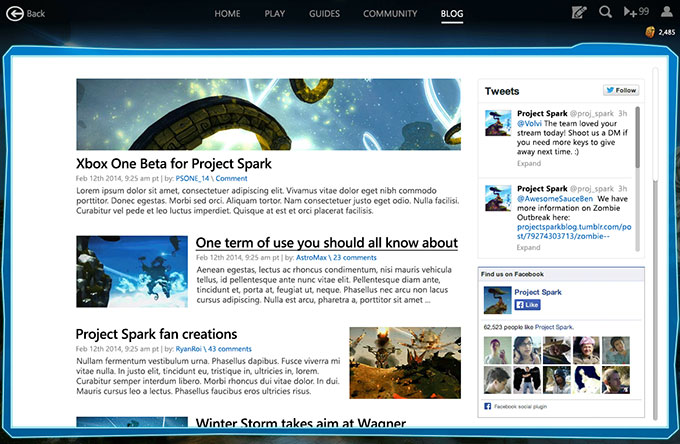Screen dimensions: 680x444
Task: Open the Project Spark Facebook page name link
Action: coord(538,292)
